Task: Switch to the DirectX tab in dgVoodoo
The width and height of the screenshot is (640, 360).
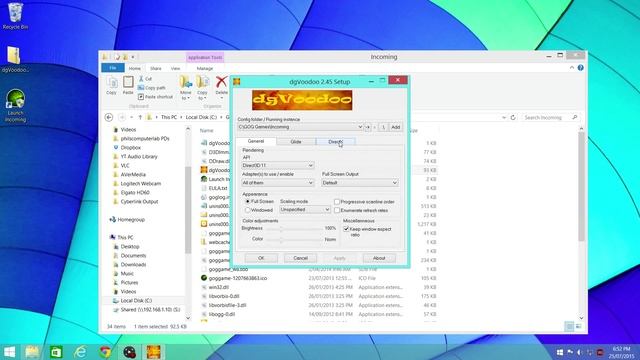Action: (x=336, y=142)
